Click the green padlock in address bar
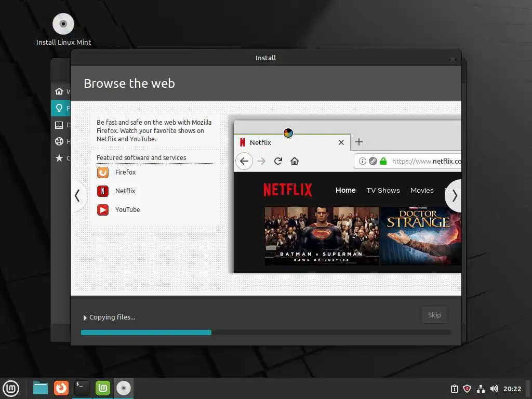The height and width of the screenshot is (399, 532). (x=383, y=161)
